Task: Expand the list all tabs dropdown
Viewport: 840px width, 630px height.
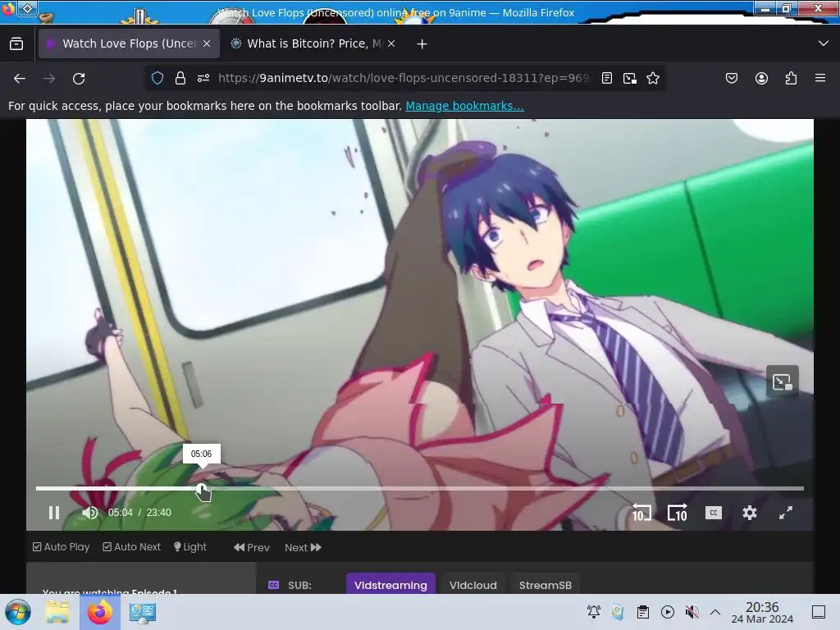Action: [824, 43]
